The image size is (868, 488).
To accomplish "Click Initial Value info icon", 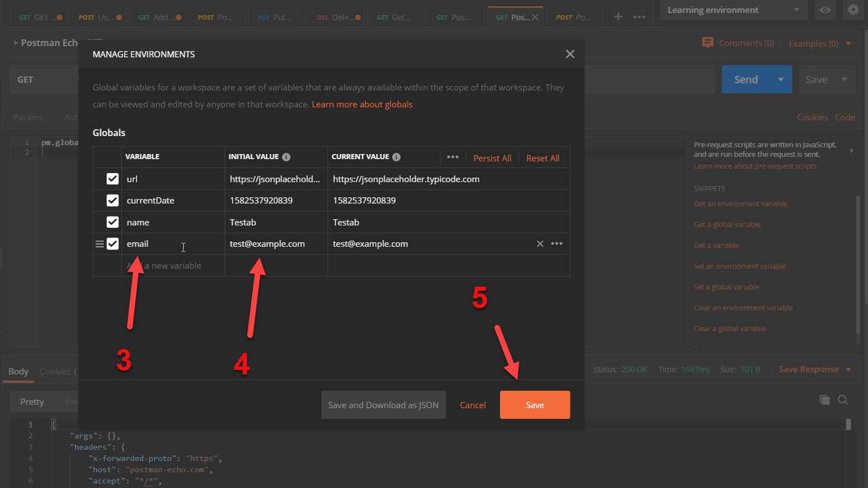I will coord(286,157).
